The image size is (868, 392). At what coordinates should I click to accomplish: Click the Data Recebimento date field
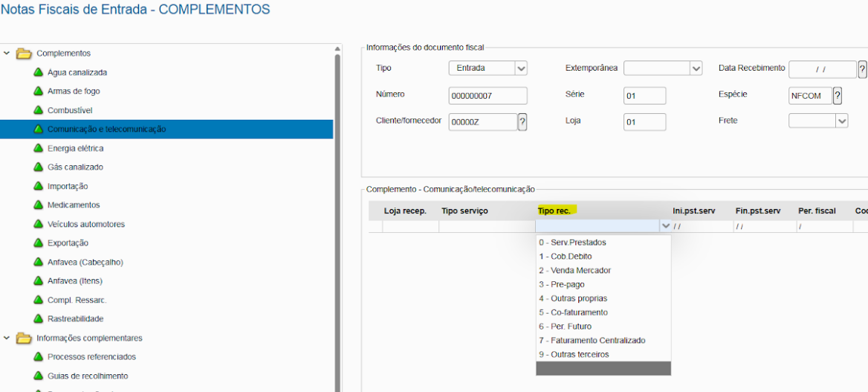823,70
